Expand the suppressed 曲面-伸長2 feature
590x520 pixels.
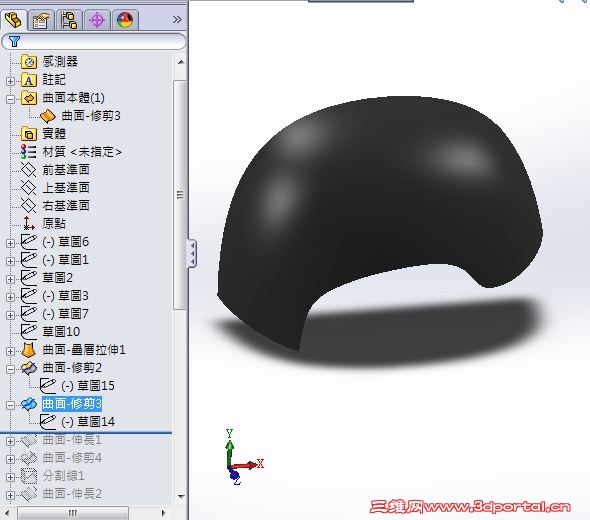(11, 496)
